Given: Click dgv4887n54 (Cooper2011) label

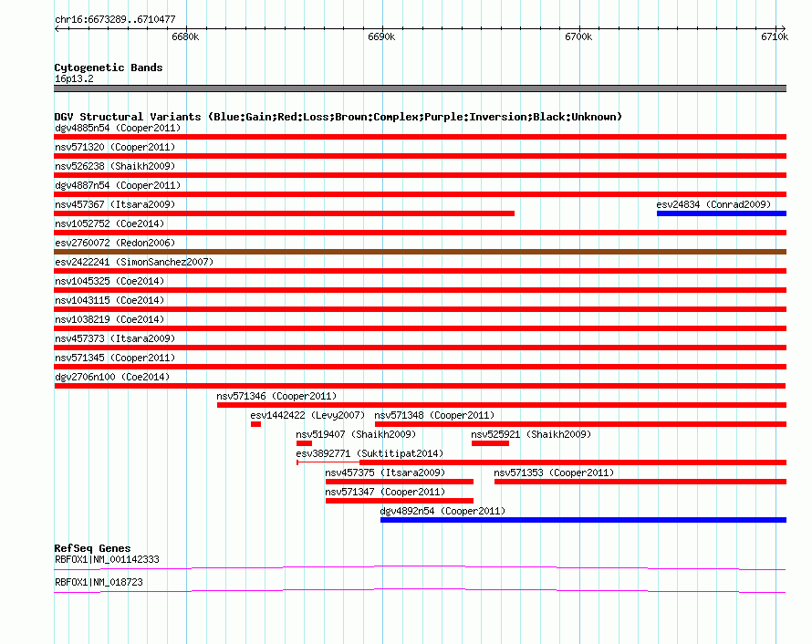Looking at the screenshot, I should (x=118, y=185).
